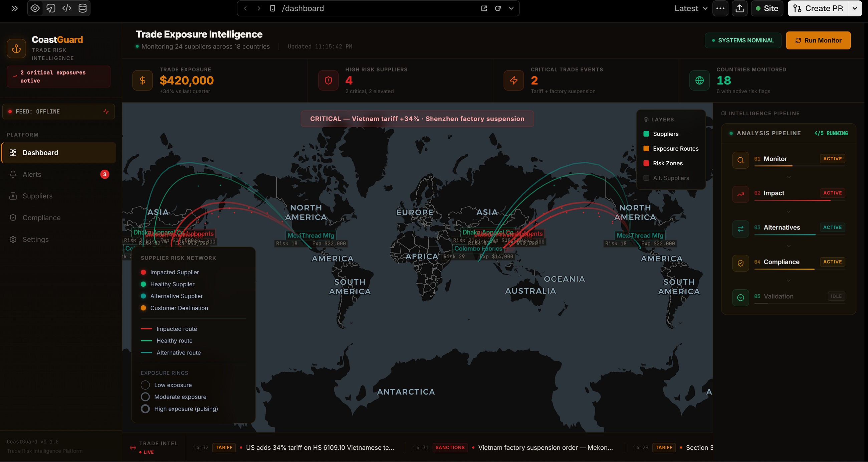Toggle the Exposure Routes layer

[671, 149]
